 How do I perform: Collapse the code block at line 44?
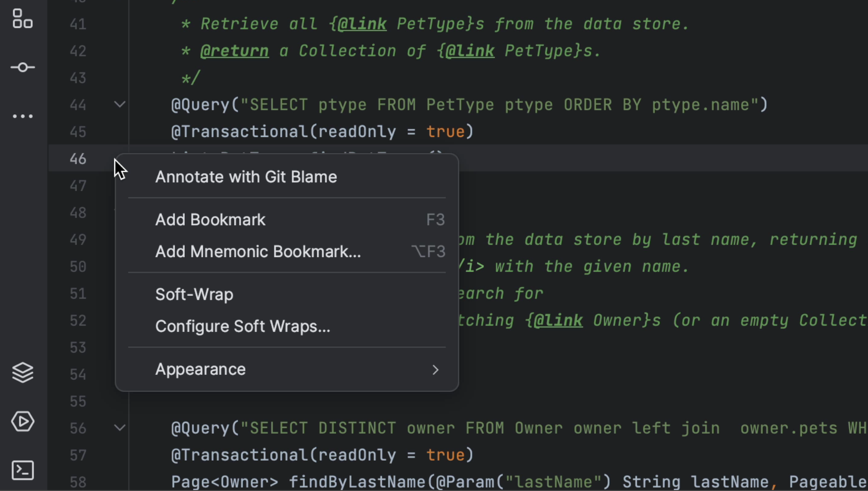[x=119, y=104]
